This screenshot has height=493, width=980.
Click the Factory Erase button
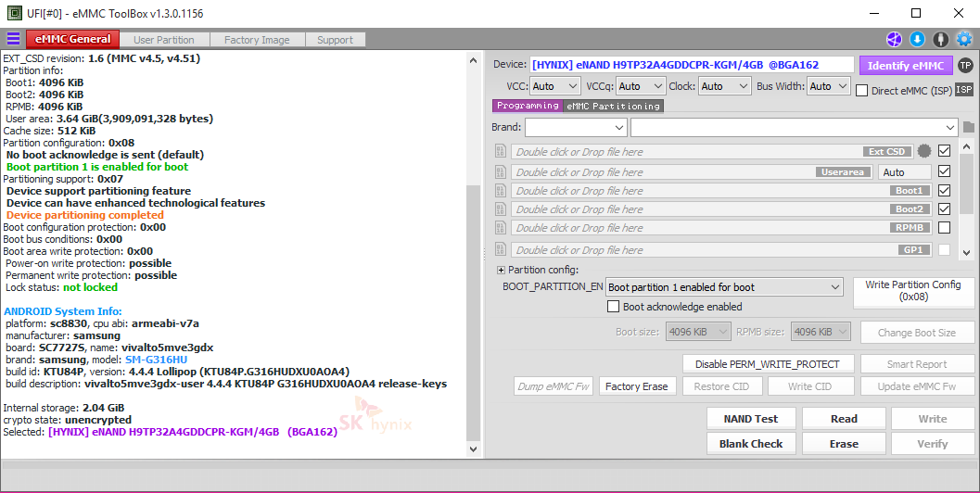tap(636, 386)
